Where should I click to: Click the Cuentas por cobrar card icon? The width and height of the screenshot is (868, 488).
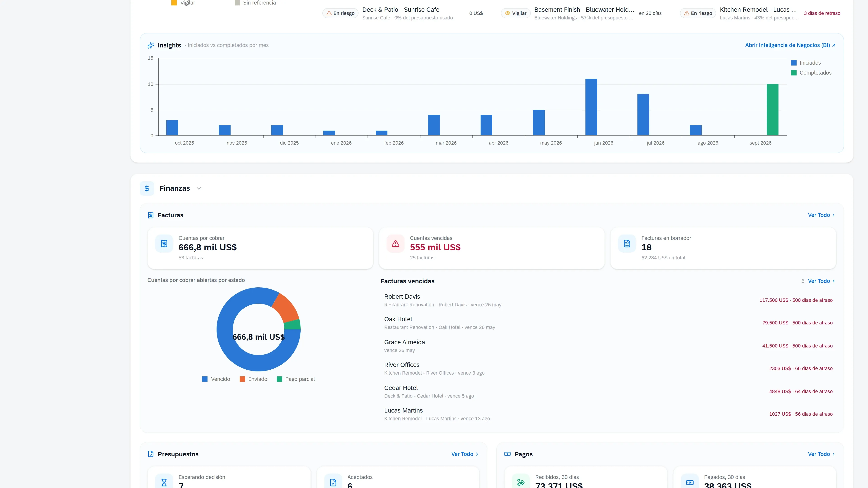[x=164, y=244]
